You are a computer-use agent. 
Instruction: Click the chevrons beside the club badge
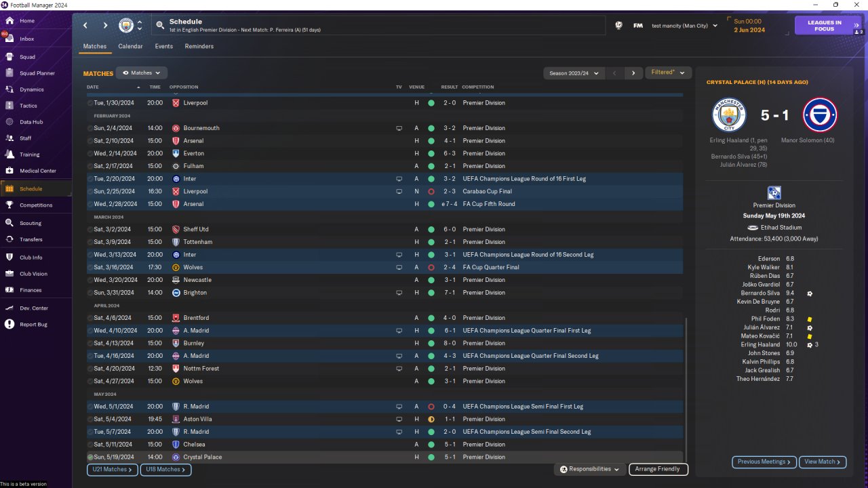(x=140, y=26)
